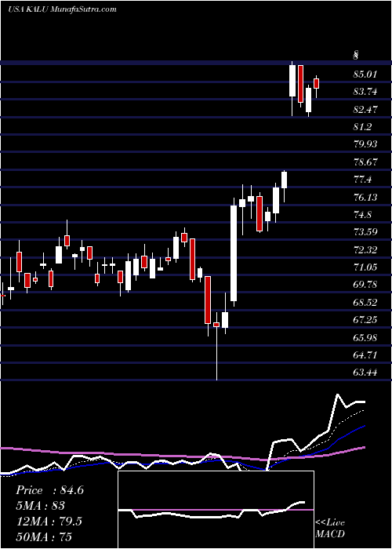Click the tall white candle rising from 68.52
Image resolution: width=392 pixels, height=549 pixels.
pyautogui.click(x=234, y=253)
